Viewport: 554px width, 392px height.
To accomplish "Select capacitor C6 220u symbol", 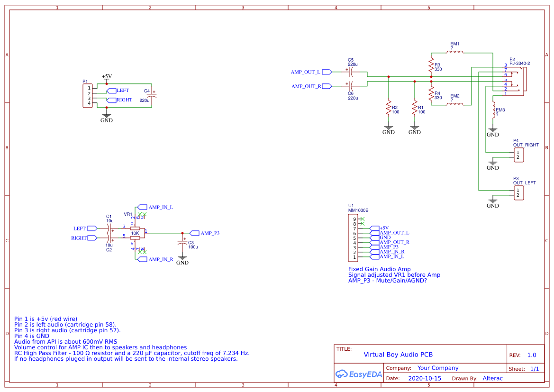I will coord(351,86).
